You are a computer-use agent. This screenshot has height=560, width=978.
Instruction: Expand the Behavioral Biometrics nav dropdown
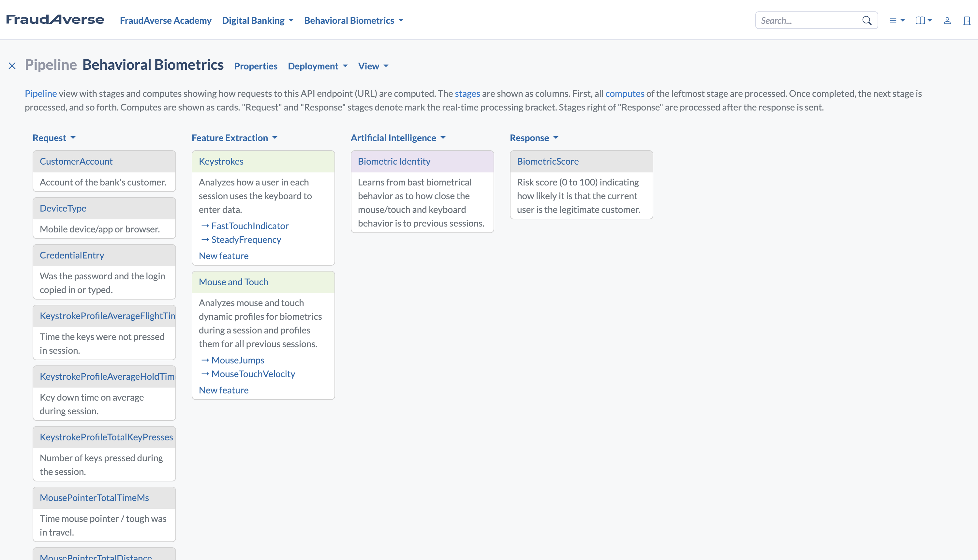click(x=354, y=21)
